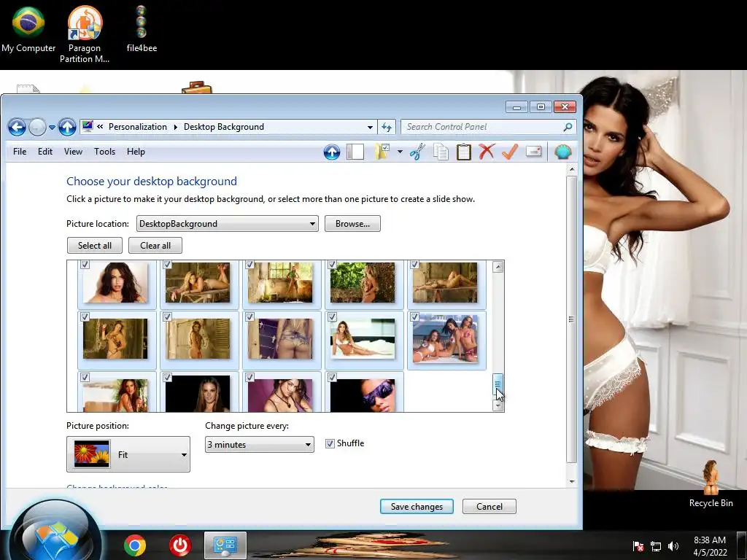
Task: Click the Copy pages icon
Action: click(441, 152)
